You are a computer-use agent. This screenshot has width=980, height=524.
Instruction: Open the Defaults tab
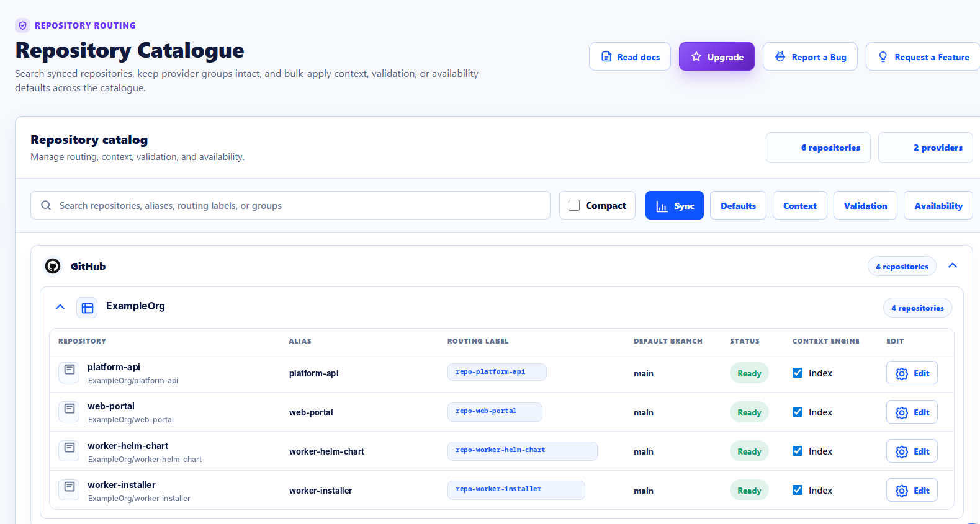[738, 205]
